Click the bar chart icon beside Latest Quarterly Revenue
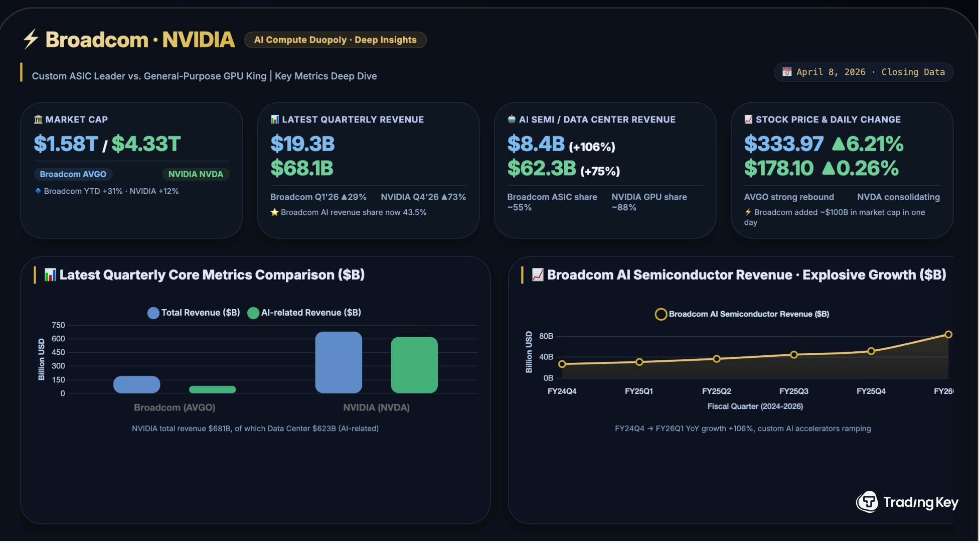 click(275, 119)
